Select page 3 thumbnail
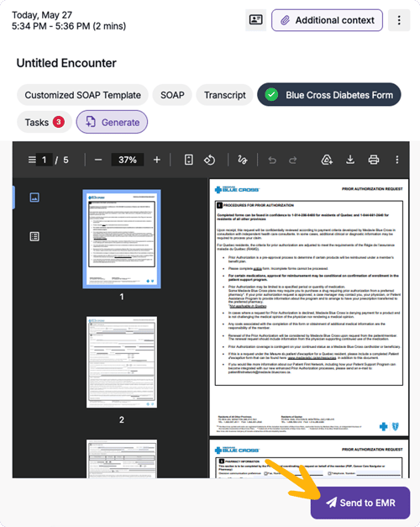Viewport: 420px width, 527px height. 122,459
